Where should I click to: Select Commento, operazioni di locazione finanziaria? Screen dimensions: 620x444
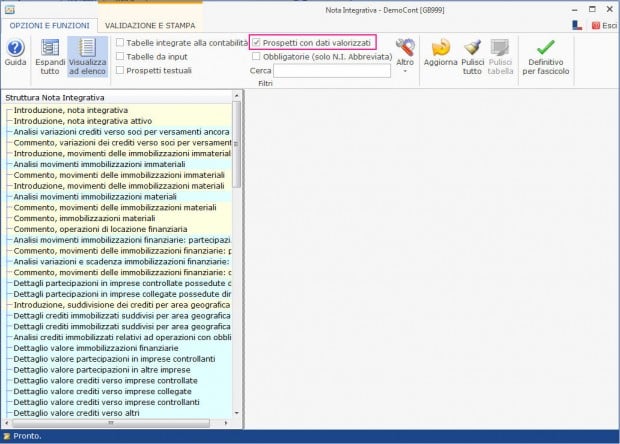point(100,229)
